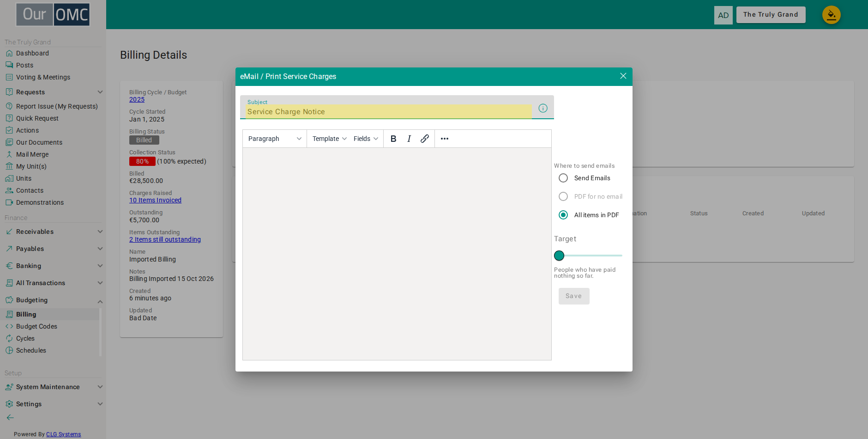Click the yellow theme paint bucket icon
The height and width of the screenshot is (439, 868).
click(832, 15)
